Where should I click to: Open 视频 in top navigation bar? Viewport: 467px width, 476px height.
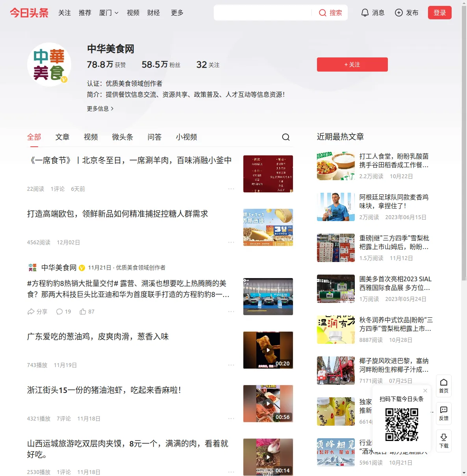[x=133, y=13]
